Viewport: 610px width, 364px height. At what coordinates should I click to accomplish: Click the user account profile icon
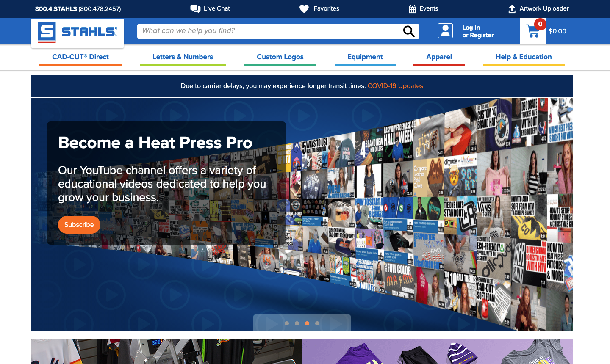pos(445,31)
